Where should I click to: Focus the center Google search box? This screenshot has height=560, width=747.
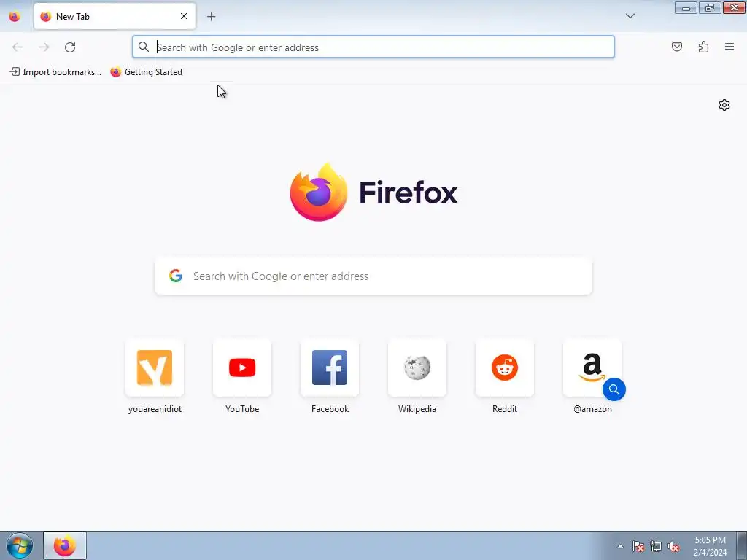pos(373,276)
